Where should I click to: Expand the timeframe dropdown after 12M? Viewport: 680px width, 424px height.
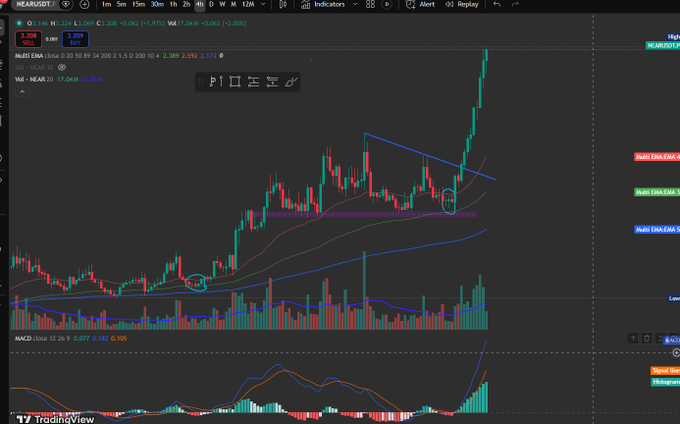click(263, 4)
